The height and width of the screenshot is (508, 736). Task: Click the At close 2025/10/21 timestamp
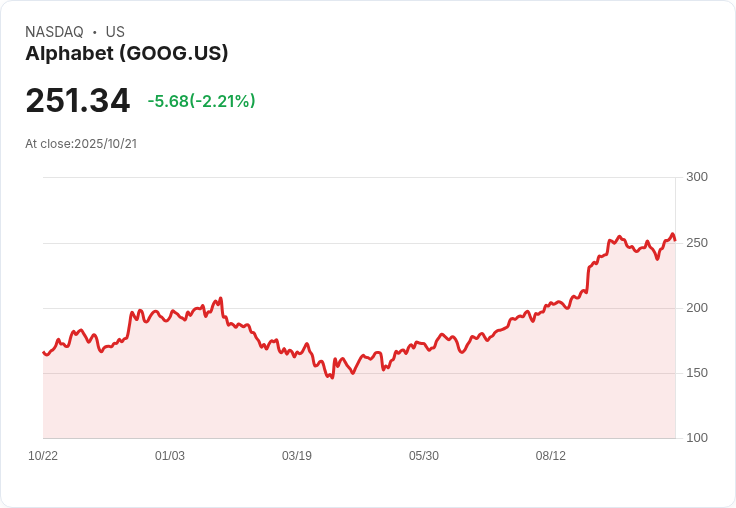[x=81, y=144]
